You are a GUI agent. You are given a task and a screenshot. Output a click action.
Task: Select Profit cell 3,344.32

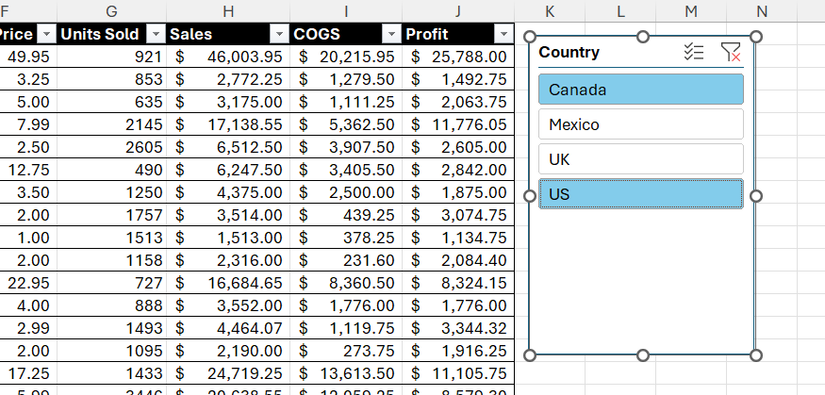(458, 328)
